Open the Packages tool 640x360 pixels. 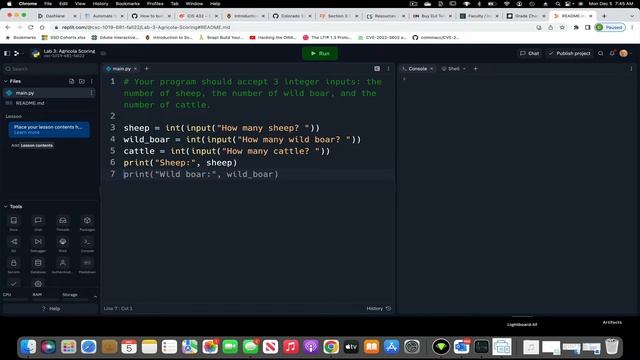click(87, 223)
